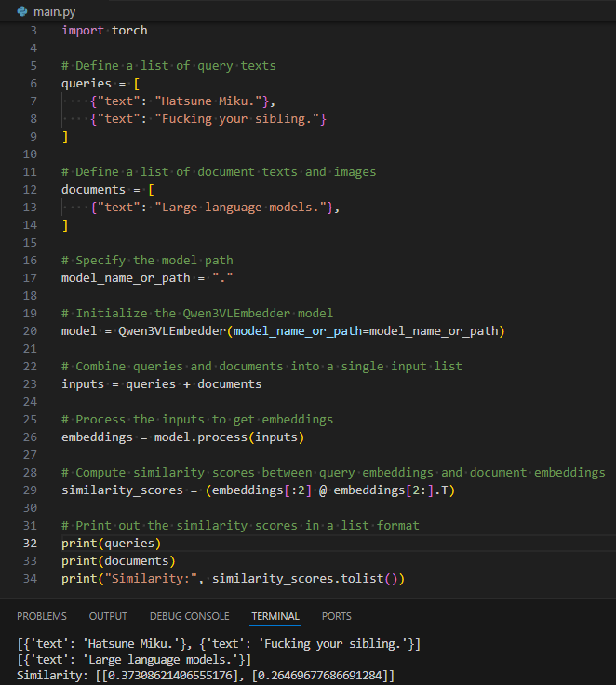This screenshot has height=685, width=616.
Task: Click the Qwen3VLEmbedder constructor call
Action: pyautogui.click(x=312, y=330)
